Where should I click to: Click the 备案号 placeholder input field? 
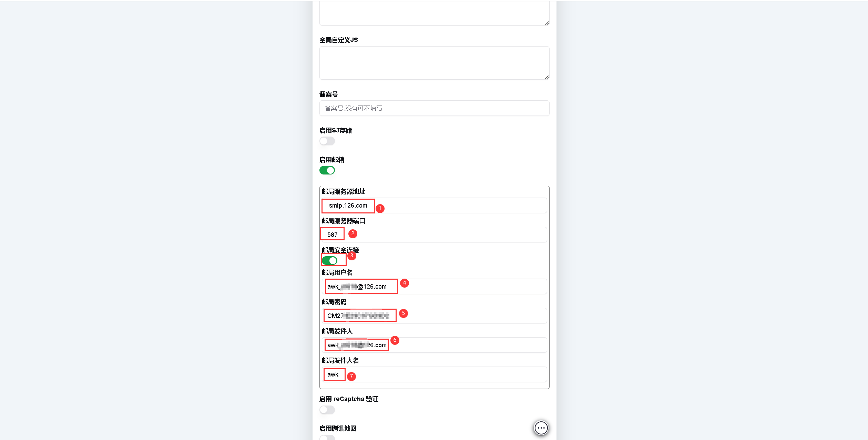434,108
